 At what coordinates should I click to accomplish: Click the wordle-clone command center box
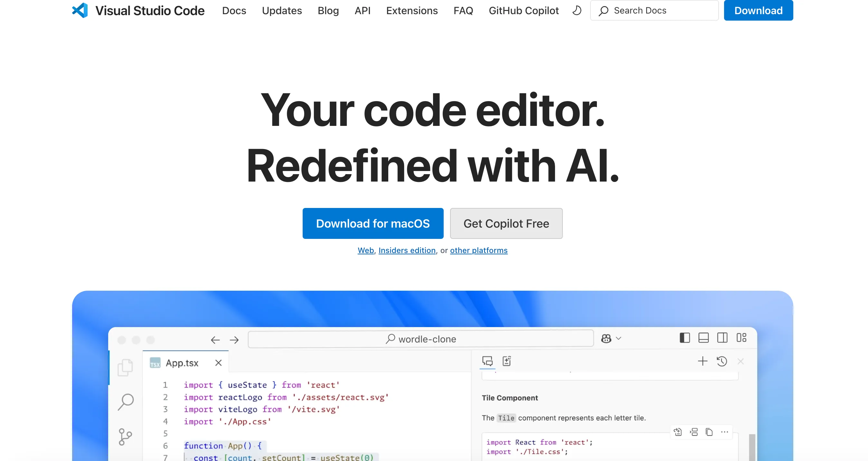421,339
